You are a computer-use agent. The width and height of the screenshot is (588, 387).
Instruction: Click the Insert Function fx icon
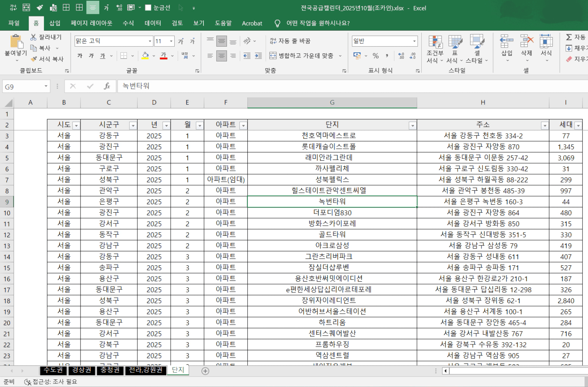[107, 86]
